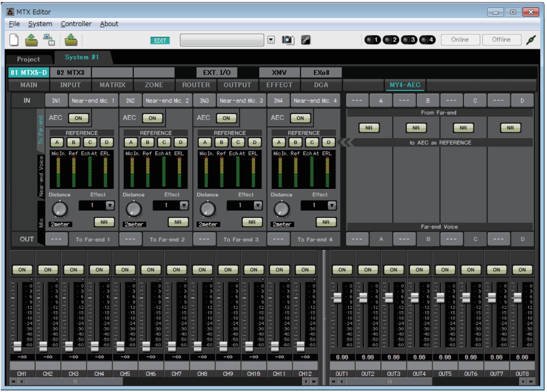Click the Near-end Mic. 2 name button

pyautogui.click(x=167, y=100)
